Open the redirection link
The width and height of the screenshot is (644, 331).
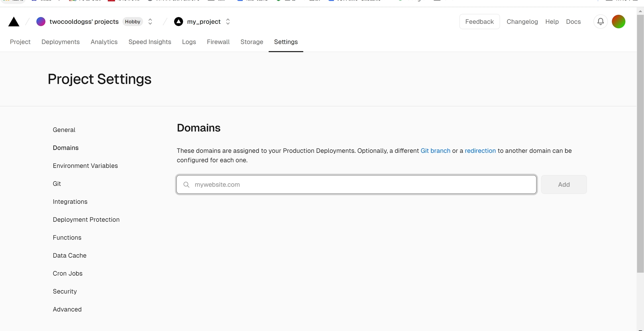[480, 151]
